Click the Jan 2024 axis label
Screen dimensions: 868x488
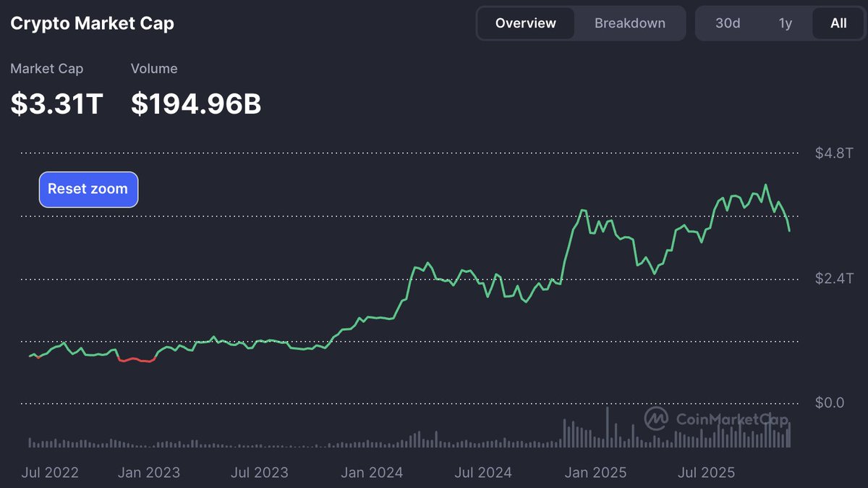pos(372,472)
